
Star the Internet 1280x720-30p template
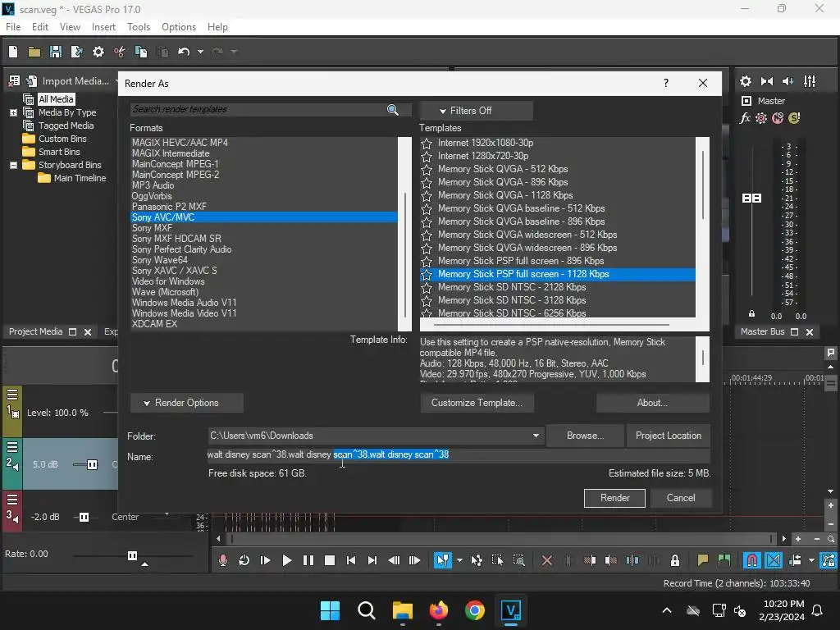tap(427, 157)
